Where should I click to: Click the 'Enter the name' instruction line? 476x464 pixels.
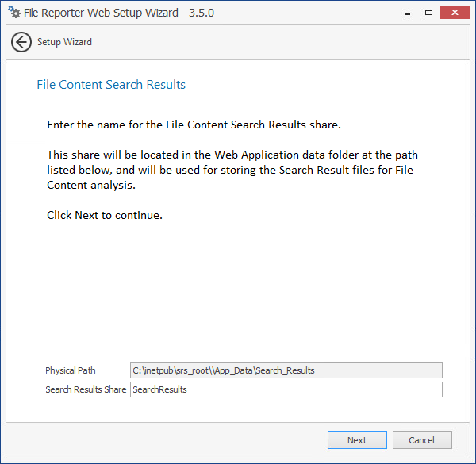click(x=194, y=125)
